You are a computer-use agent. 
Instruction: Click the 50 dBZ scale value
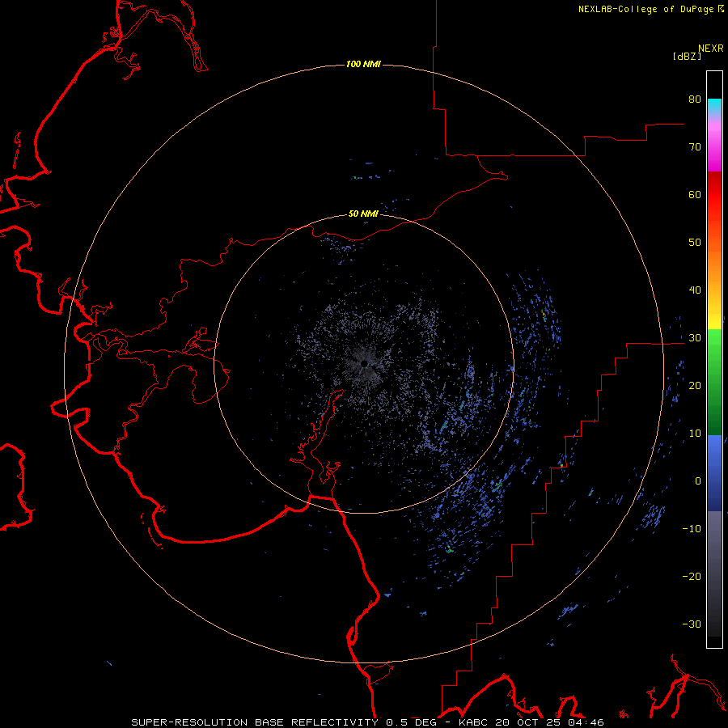click(695, 243)
